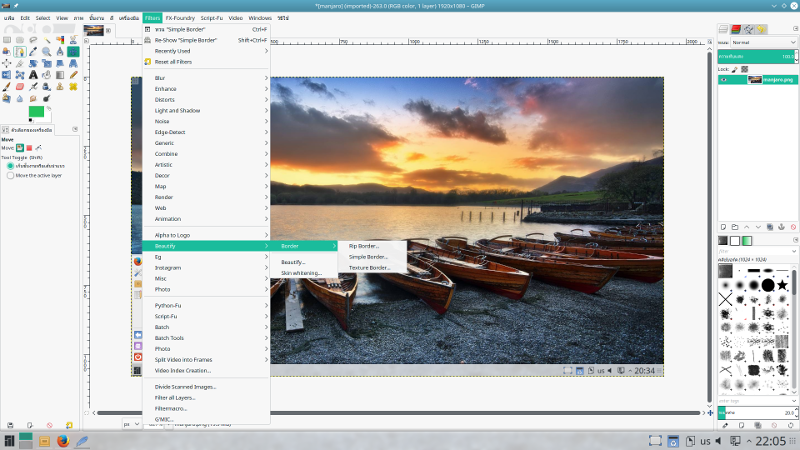The width and height of the screenshot is (800, 450).
Task: Select the 'Move the active layer' radio button
Action: 10,175
